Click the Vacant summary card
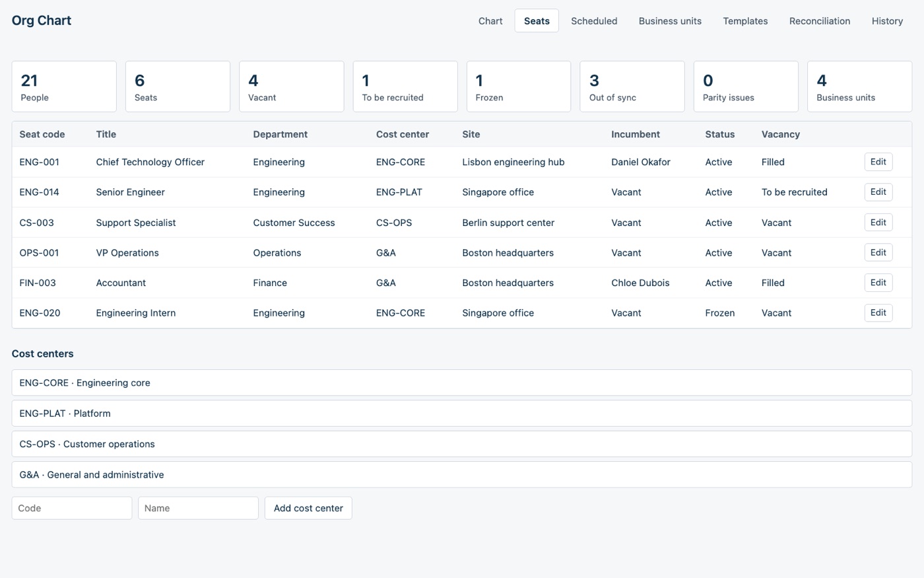924x578 pixels. pyautogui.click(x=291, y=87)
